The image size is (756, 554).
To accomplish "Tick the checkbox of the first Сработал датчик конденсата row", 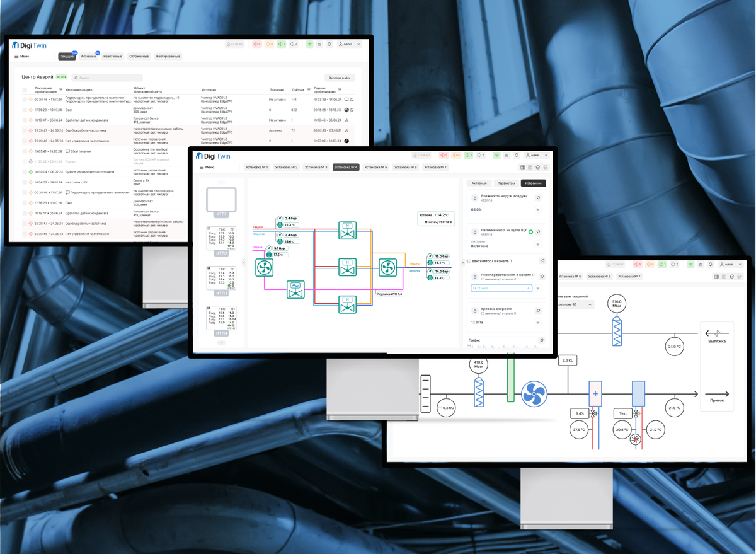I will pyautogui.click(x=25, y=120).
